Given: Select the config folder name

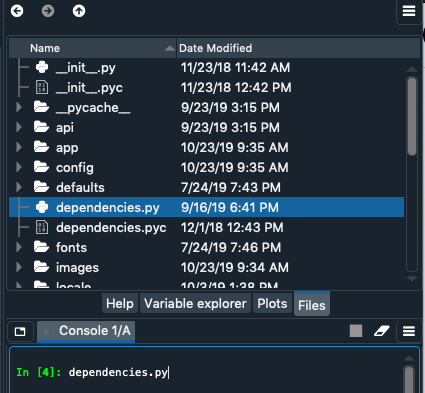Looking at the screenshot, I should [x=75, y=168].
